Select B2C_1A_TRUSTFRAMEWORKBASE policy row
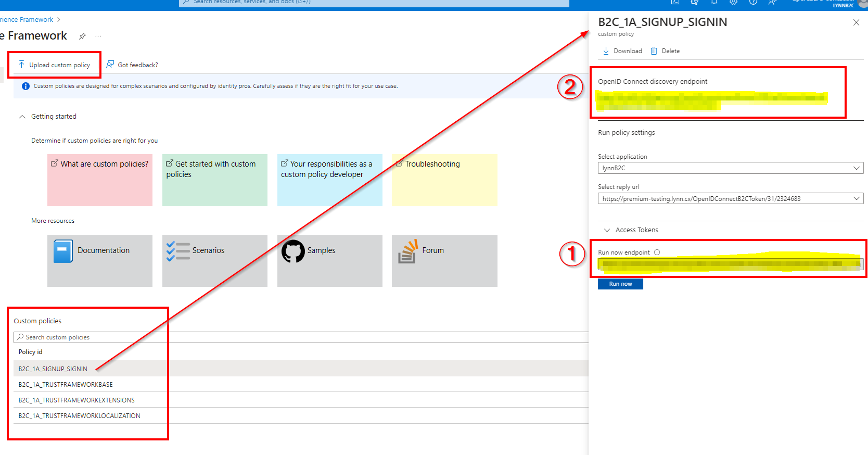The width and height of the screenshot is (868, 455). [66, 385]
